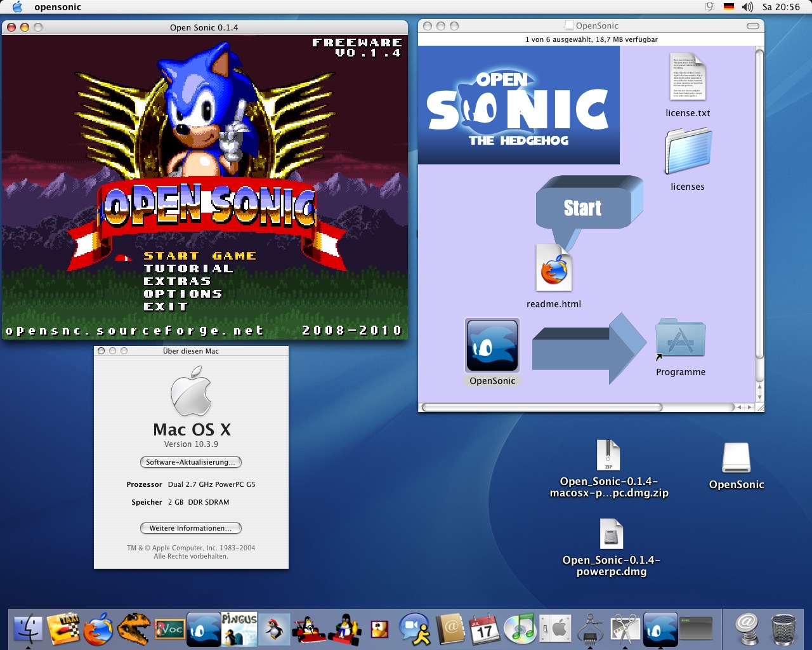Toggle the Finder toolbar pill button in the OpenSonic window

pos(753,26)
